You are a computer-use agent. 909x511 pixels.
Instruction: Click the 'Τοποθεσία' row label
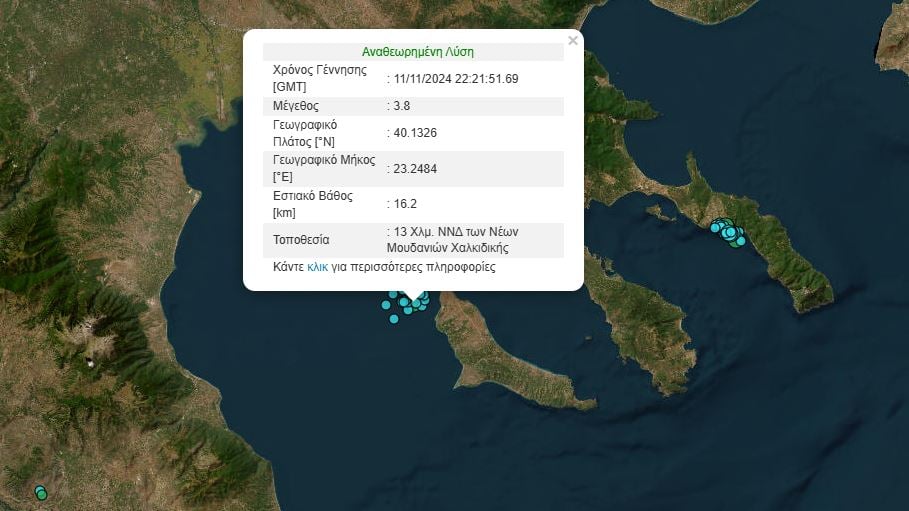coord(301,240)
